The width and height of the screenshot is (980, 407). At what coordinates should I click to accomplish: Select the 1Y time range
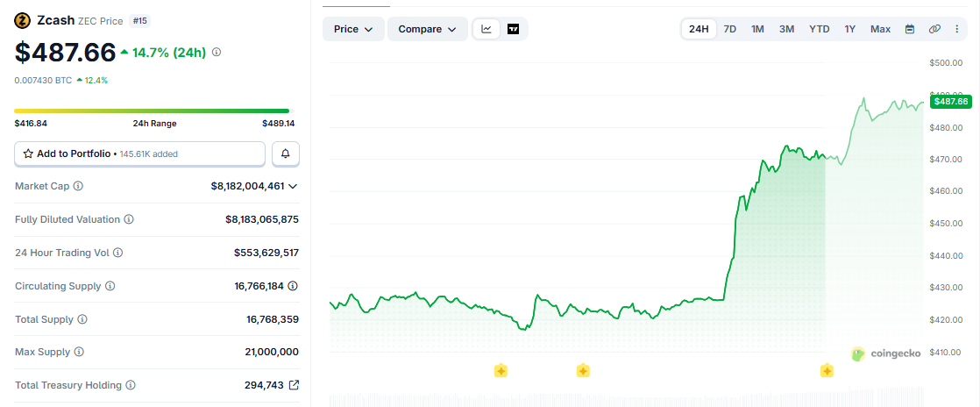(850, 29)
